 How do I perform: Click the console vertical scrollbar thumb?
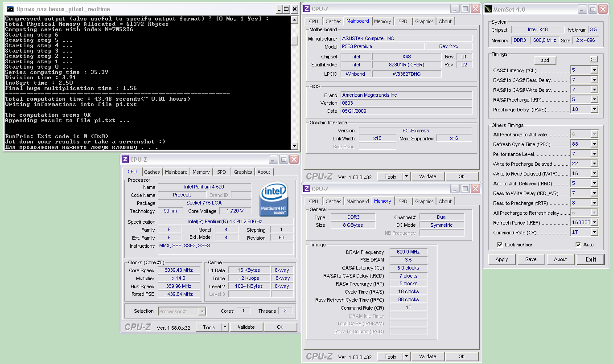294,40
